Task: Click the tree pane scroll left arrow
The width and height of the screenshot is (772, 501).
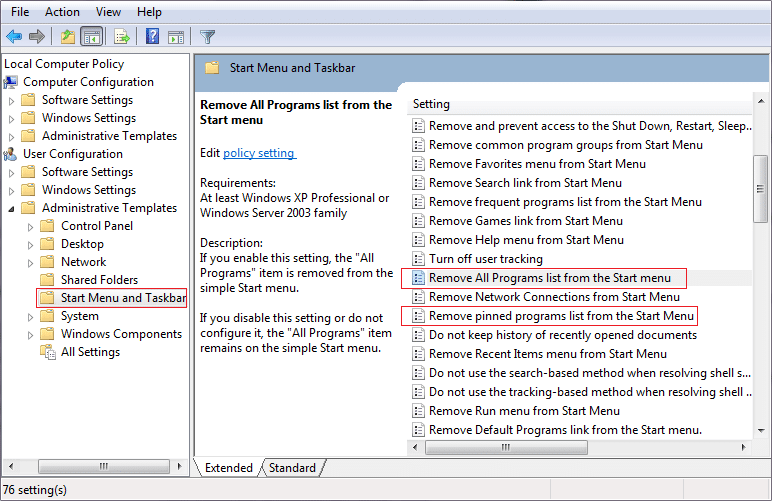Action: click(x=11, y=466)
